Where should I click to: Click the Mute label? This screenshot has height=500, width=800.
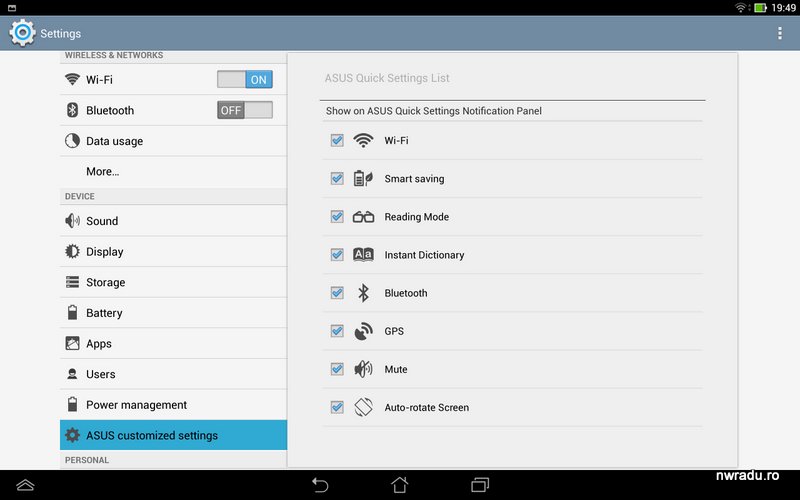pyautogui.click(x=395, y=369)
